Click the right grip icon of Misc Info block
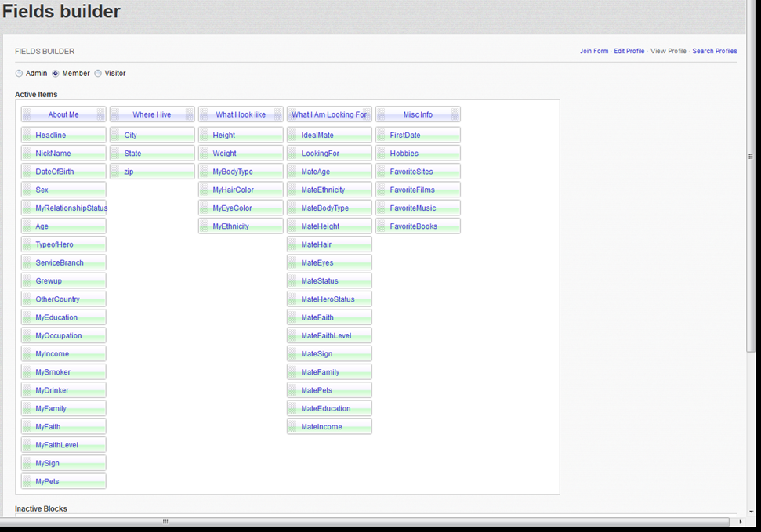The image size is (761, 532). point(455,114)
